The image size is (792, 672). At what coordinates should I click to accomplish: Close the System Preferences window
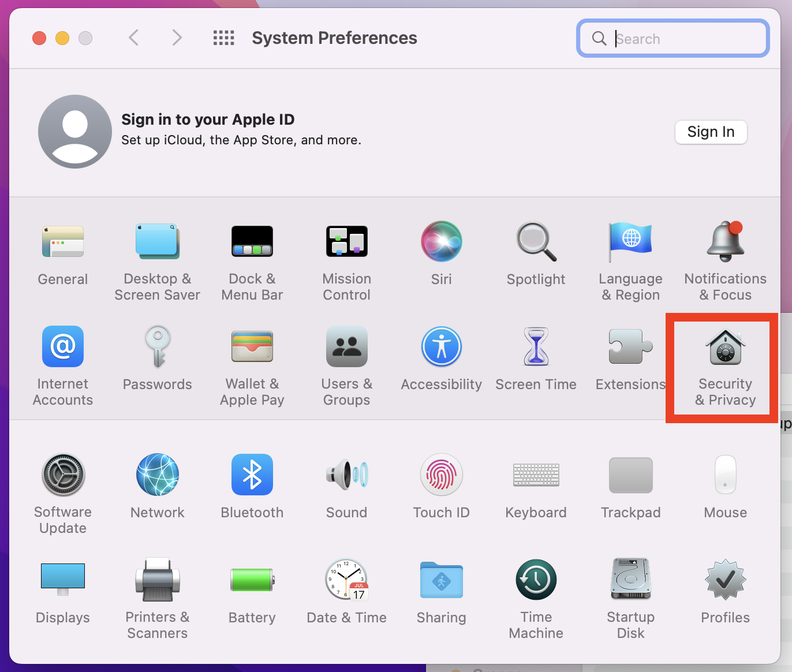(x=39, y=38)
